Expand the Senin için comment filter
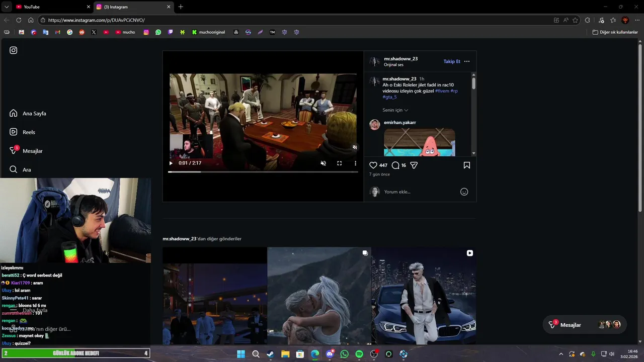The width and height of the screenshot is (644, 362). coord(395,110)
